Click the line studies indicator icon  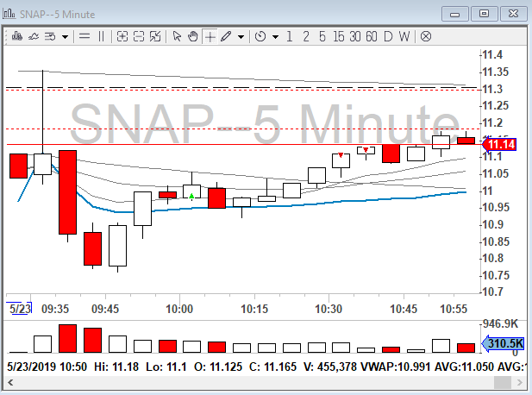click(x=34, y=36)
